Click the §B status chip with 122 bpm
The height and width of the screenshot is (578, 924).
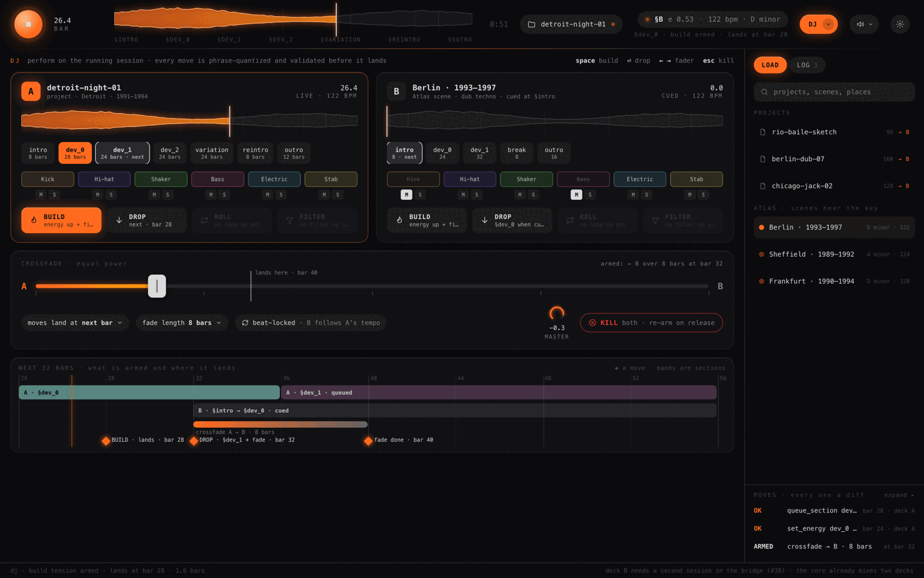click(712, 19)
